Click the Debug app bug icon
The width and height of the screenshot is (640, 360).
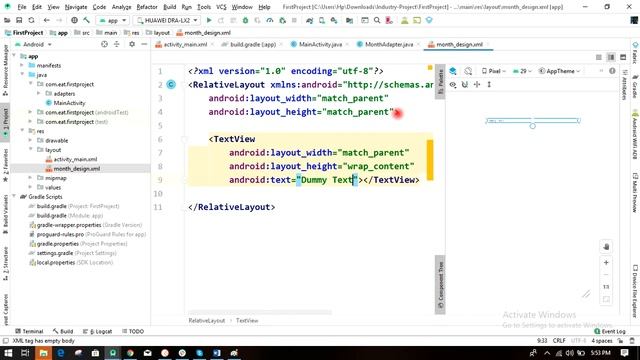(x=245, y=20)
